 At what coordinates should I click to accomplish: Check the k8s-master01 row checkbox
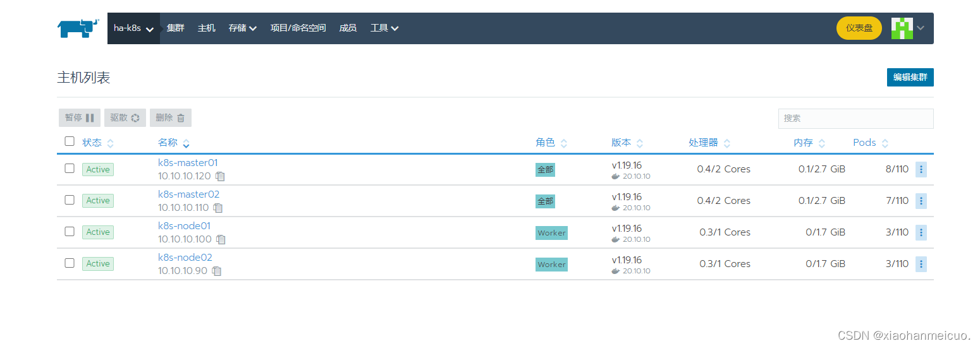pyautogui.click(x=70, y=168)
